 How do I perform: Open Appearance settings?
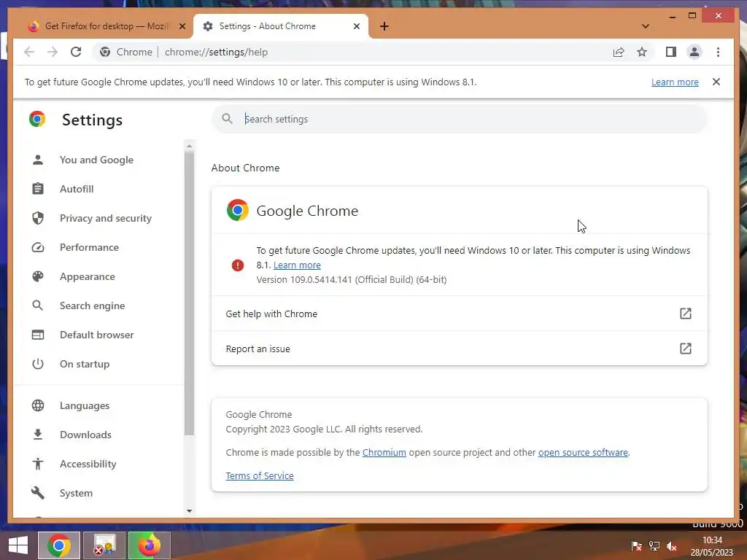point(88,276)
